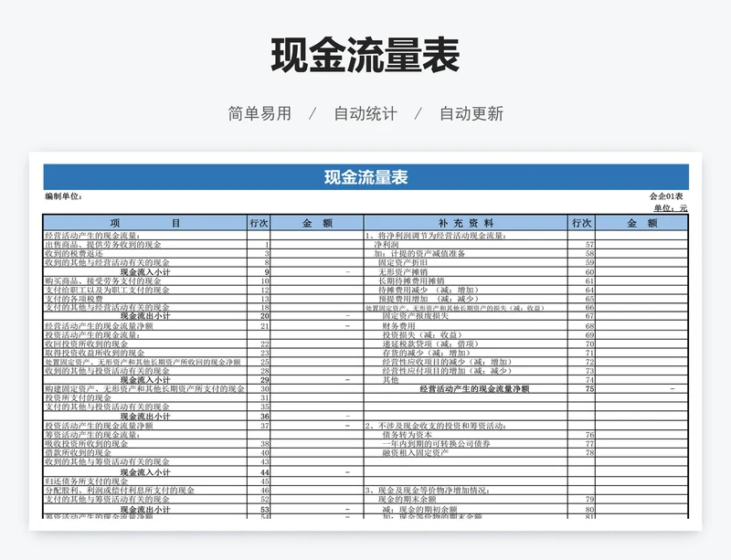This screenshot has width=731, height=560.
Task: Click the 补充资料 column header
Action: click(x=465, y=223)
